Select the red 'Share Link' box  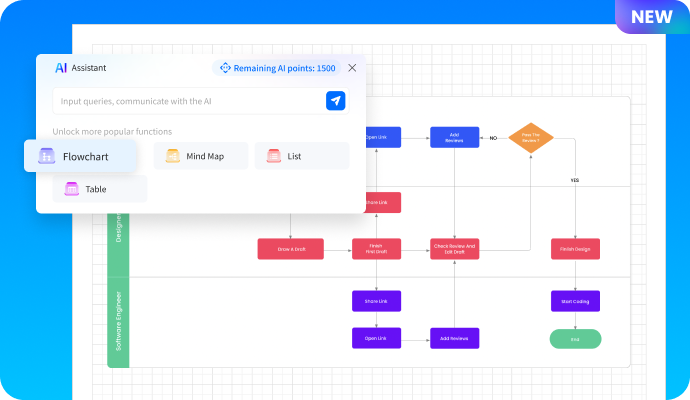pyautogui.click(x=383, y=202)
